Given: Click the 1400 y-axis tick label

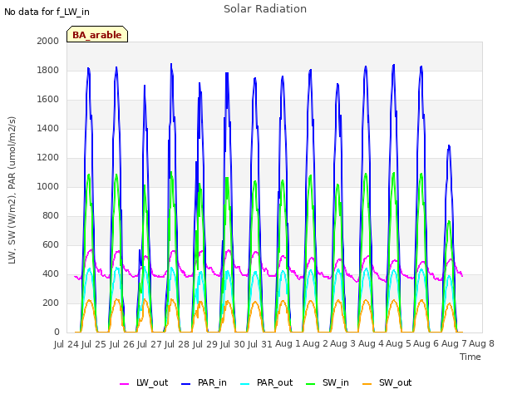Looking at the screenshot, I should click(x=48, y=128).
